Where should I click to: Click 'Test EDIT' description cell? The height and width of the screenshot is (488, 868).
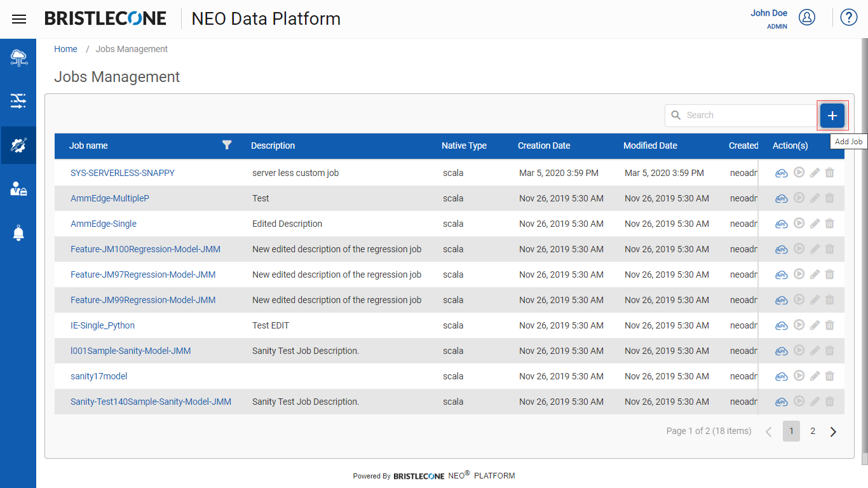click(271, 325)
